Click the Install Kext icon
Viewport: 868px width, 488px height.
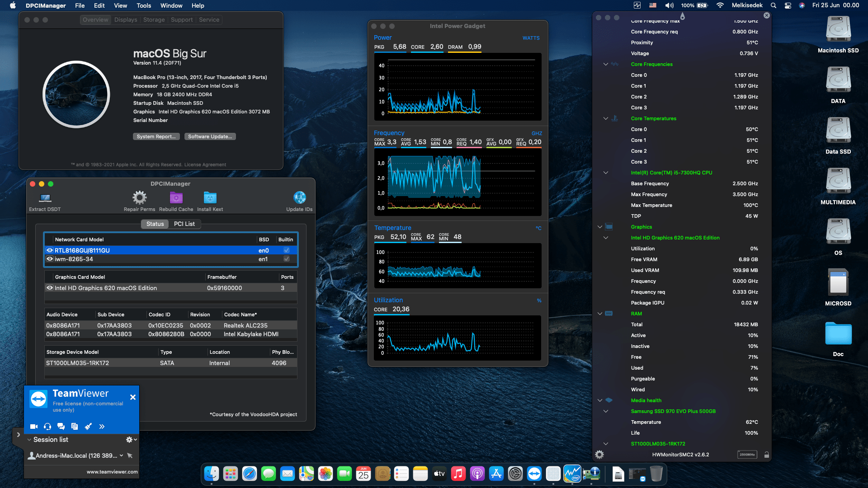point(210,197)
